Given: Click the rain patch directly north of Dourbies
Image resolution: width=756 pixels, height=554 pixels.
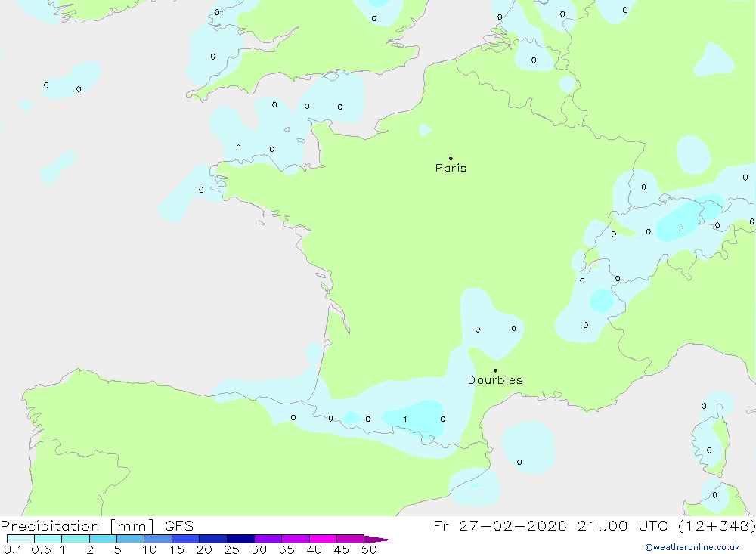Looking at the screenshot, I should pos(491,325).
